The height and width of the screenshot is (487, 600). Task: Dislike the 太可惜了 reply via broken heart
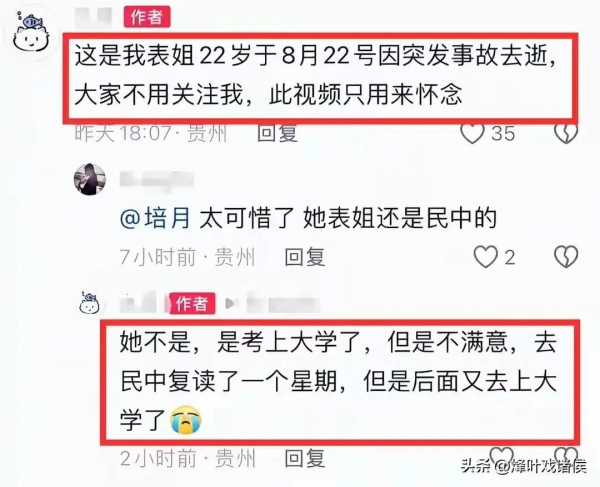566,257
